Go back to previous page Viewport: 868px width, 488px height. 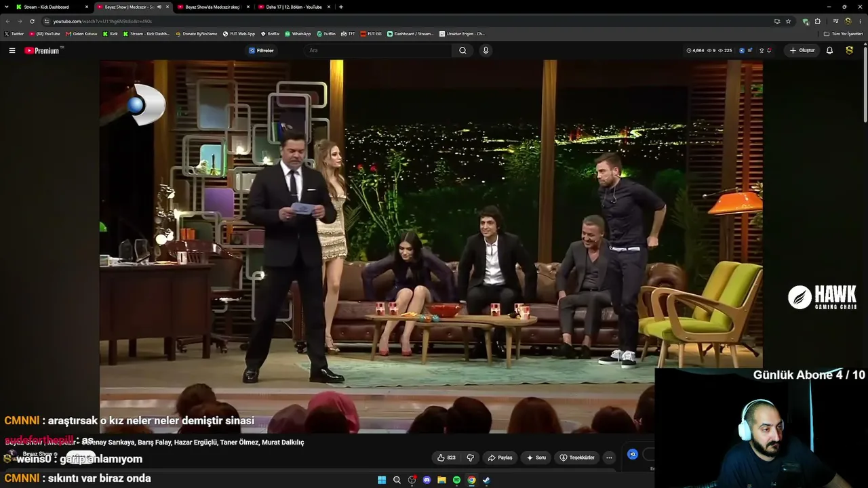pyautogui.click(x=8, y=21)
